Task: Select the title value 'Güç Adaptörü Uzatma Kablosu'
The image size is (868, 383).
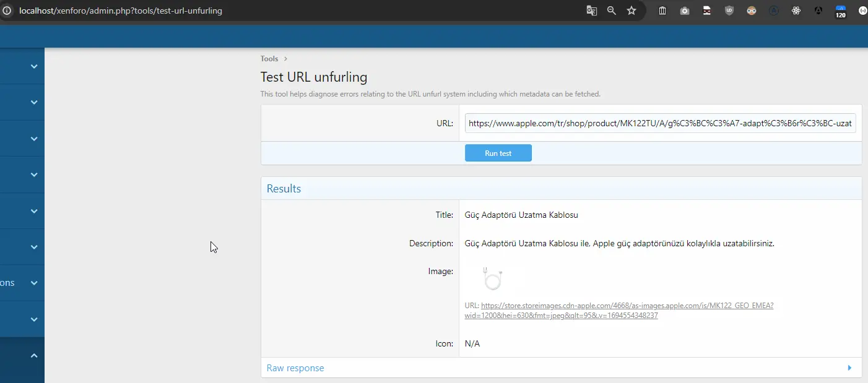Action: 521,215
